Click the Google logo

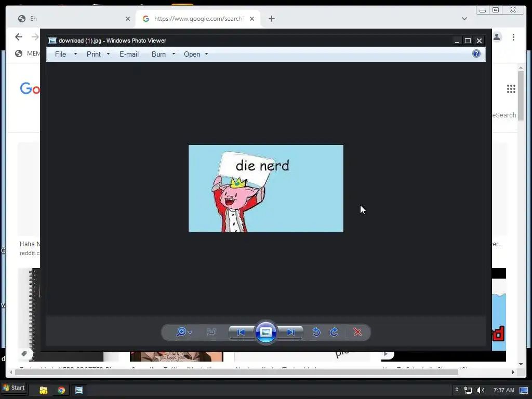[x=30, y=88]
